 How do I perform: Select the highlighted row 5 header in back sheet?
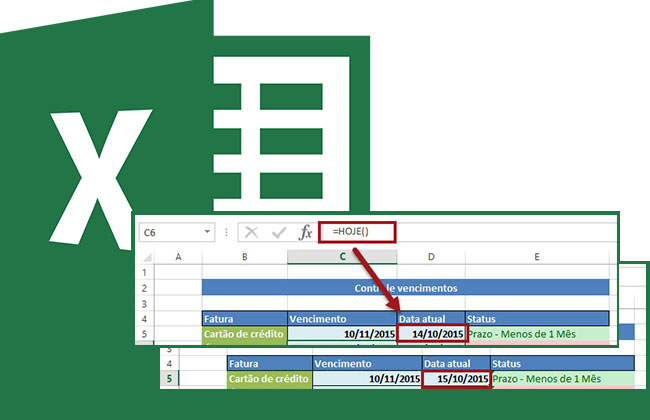(x=169, y=379)
